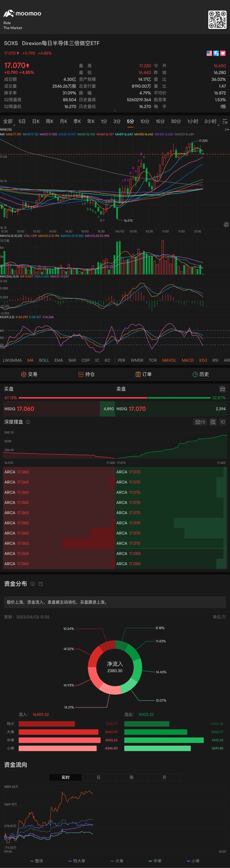Tap the blue lightning bolt badge icon
This screenshot has height=868, width=230.
(216, 53)
